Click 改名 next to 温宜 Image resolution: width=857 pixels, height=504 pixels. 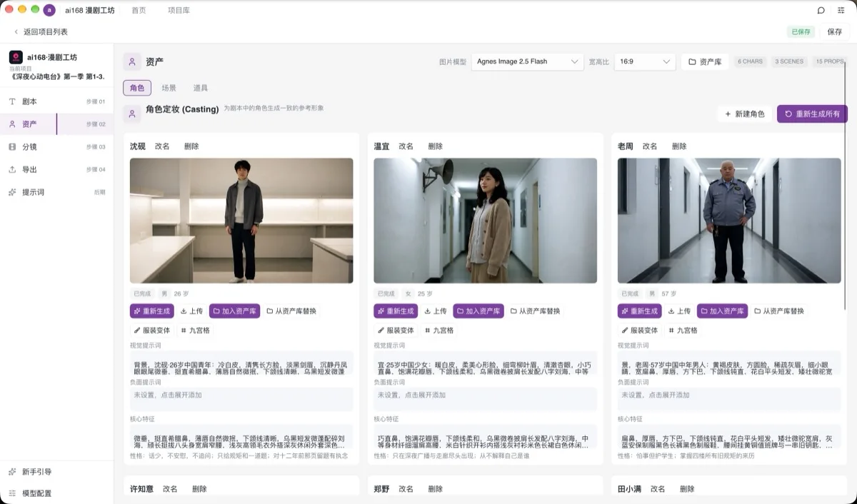click(406, 146)
